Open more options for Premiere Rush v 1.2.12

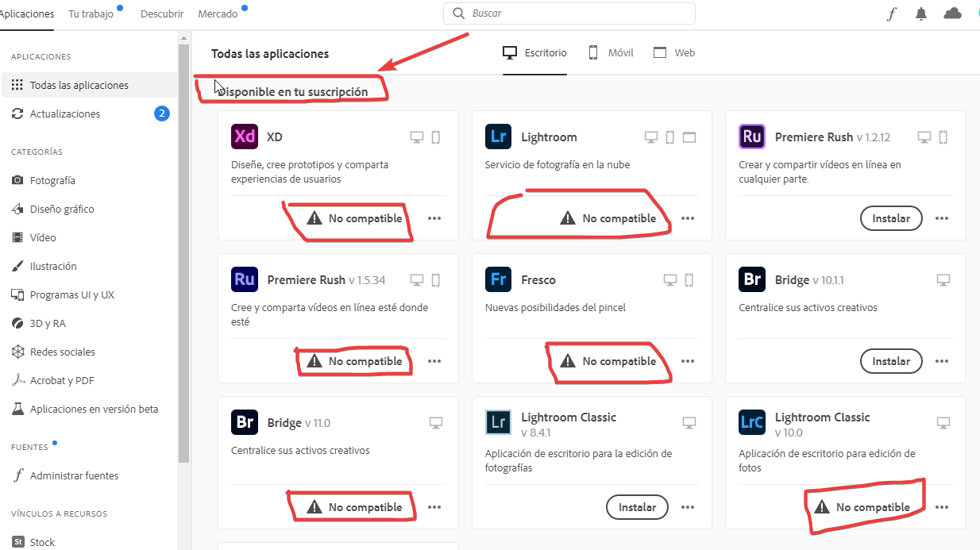pyautogui.click(x=942, y=218)
